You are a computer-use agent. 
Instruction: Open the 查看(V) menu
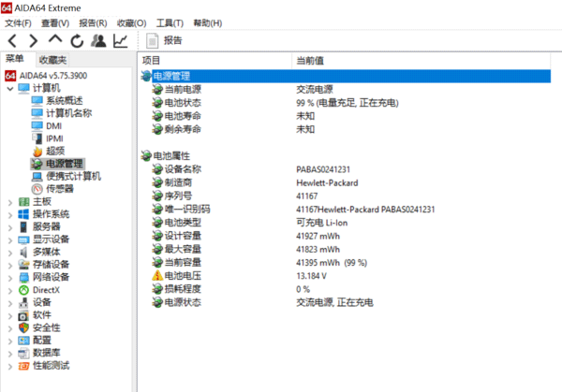(55, 23)
